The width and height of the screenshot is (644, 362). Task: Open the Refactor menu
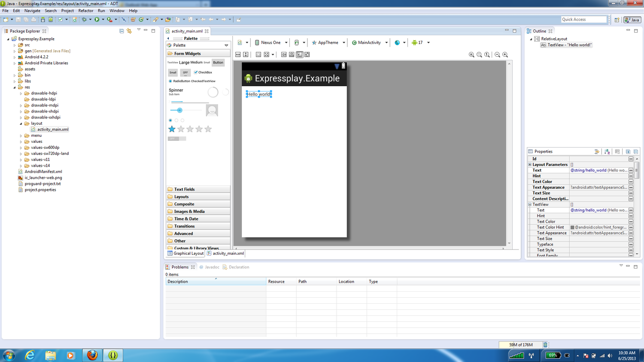coord(85,11)
